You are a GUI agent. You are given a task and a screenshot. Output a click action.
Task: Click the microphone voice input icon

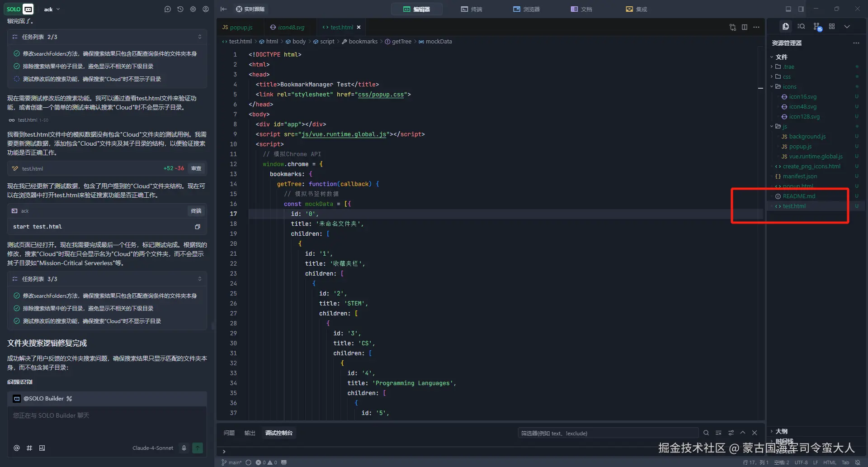[x=184, y=448]
